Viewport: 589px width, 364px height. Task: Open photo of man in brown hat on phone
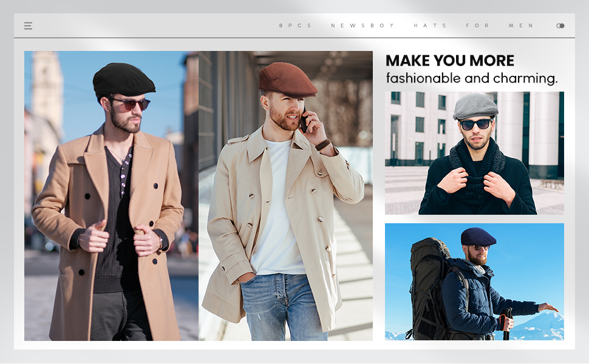click(x=285, y=196)
